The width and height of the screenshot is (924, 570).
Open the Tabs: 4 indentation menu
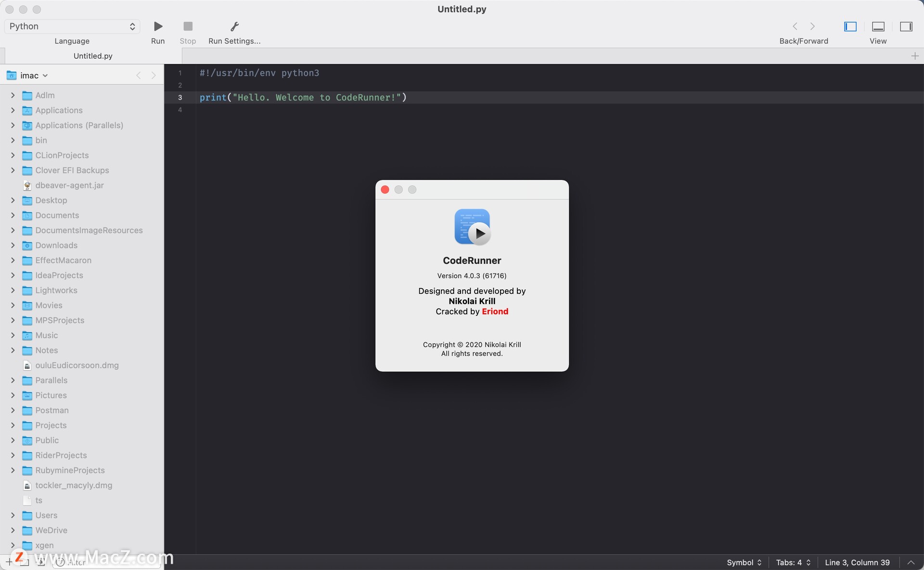point(793,562)
